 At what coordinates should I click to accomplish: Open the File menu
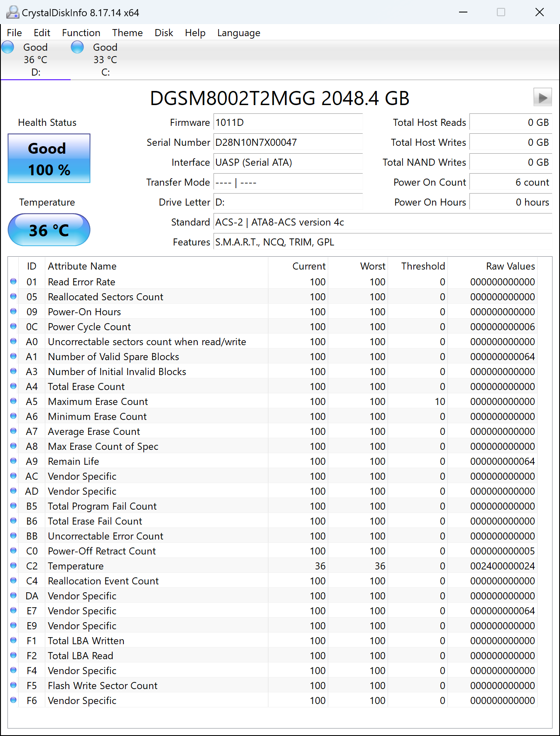pyautogui.click(x=15, y=33)
